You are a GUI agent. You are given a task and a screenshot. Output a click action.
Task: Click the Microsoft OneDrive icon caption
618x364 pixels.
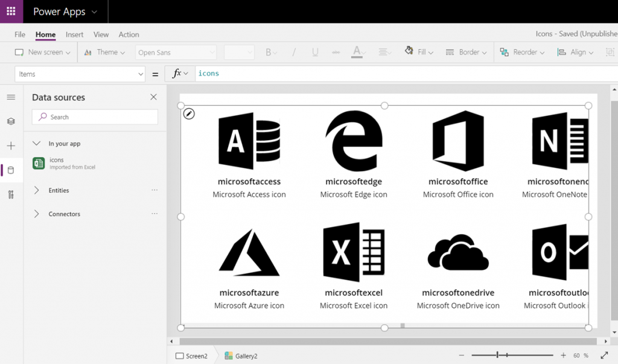pyautogui.click(x=458, y=305)
